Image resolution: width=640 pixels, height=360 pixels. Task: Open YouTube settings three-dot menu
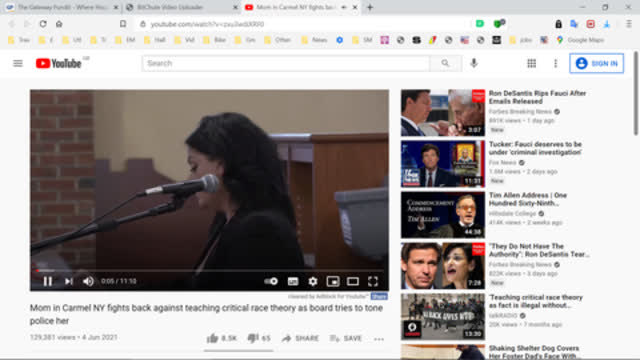pos(556,63)
